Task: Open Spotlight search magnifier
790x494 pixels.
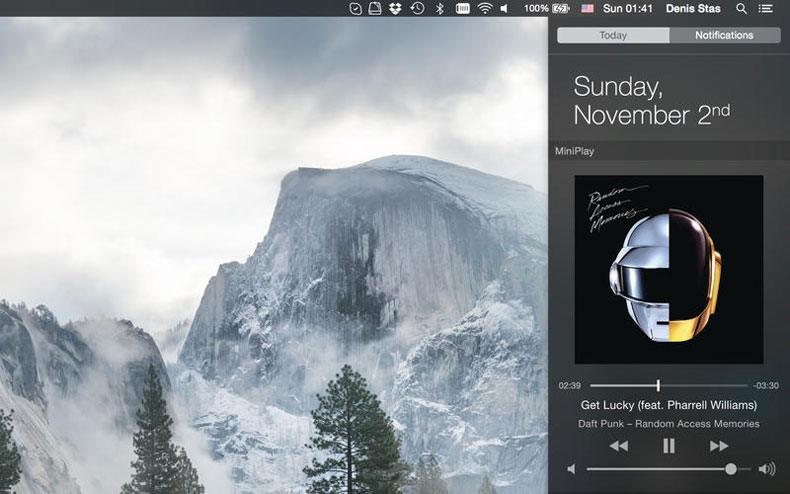Action: click(x=741, y=9)
